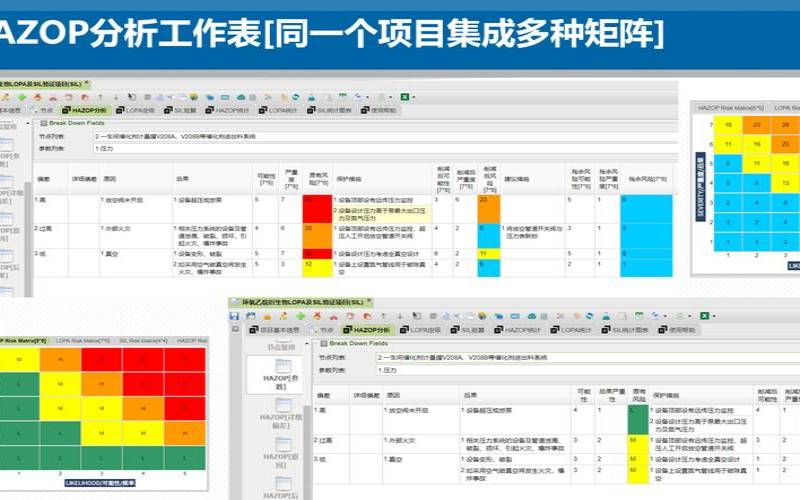This screenshot has height=500, width=800.
Task: Click the '1 外部火灾' cause cell in the upper table
Action: click(136, 236)
